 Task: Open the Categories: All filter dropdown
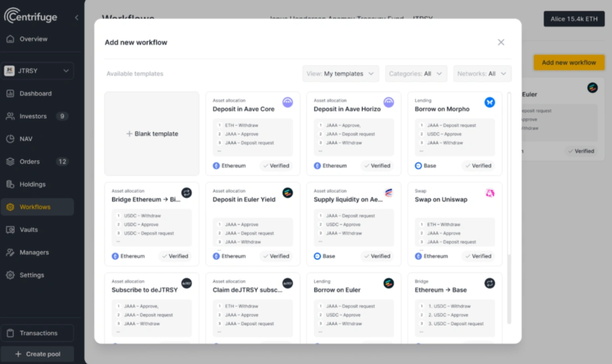click(x=416, y=74)
